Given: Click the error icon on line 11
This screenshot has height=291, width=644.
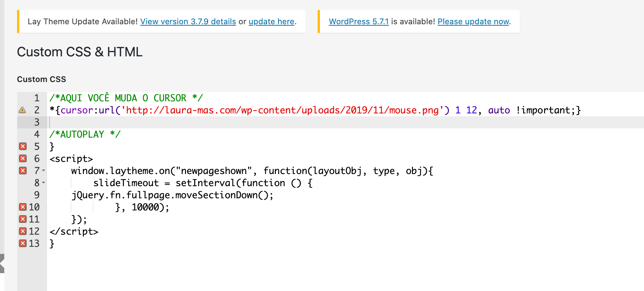Looking at the screenshot, I should click(23, 219).
